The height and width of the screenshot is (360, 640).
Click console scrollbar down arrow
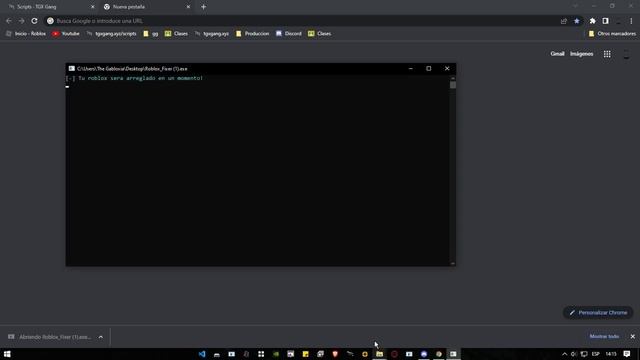click(x=453, y=263)
